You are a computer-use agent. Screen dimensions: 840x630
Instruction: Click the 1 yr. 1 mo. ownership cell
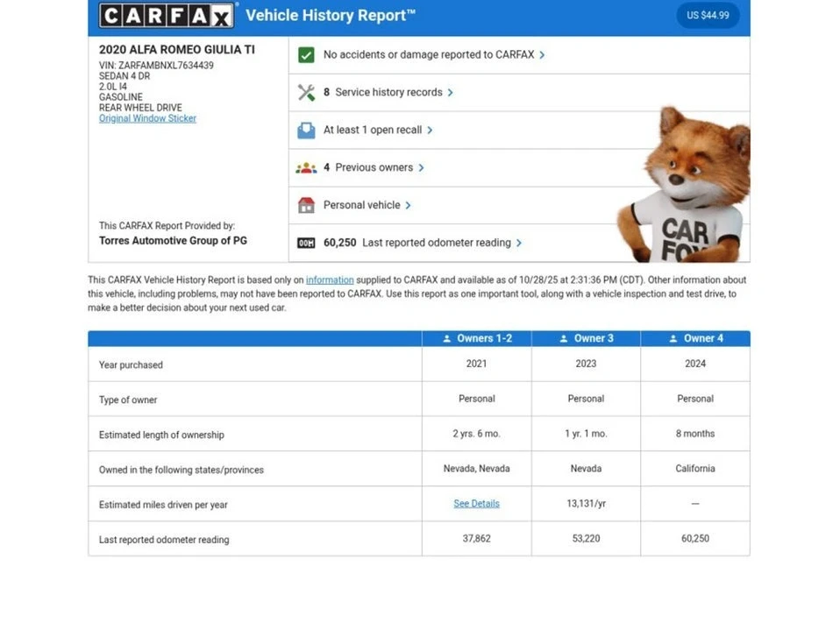(586, 434)
